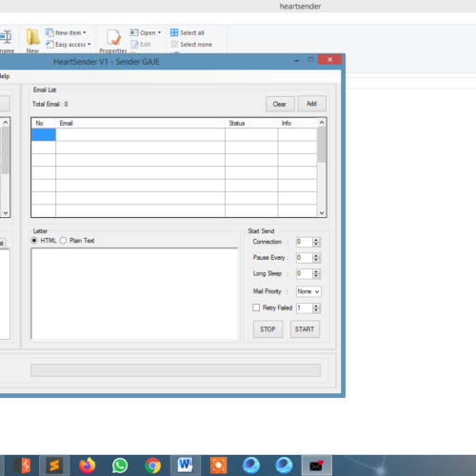Viewport: 476px width, 476px height.
Task: Click inside the Letter text area
Action: click(134, 293)
